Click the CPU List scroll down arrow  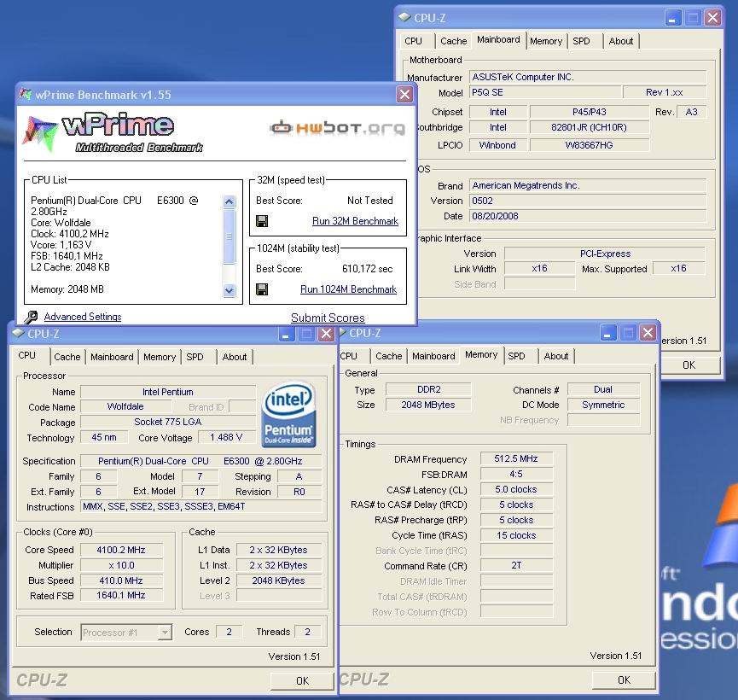pos(230,290)
